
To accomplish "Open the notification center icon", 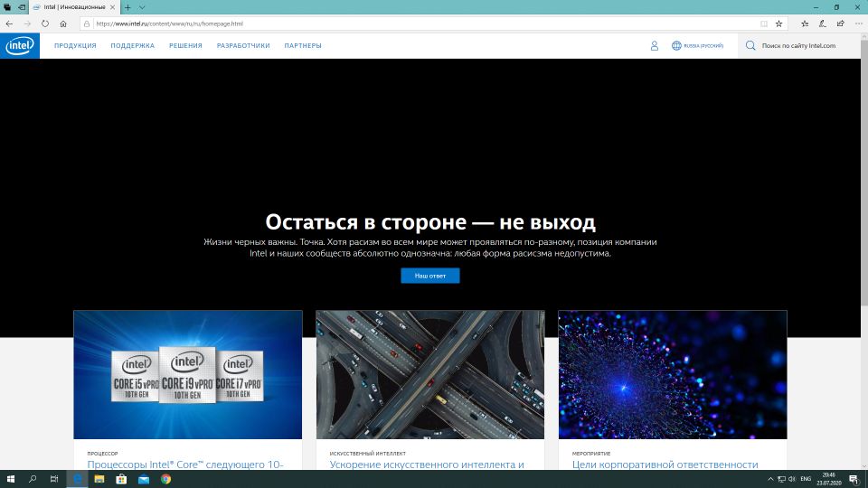I will 854,479.
